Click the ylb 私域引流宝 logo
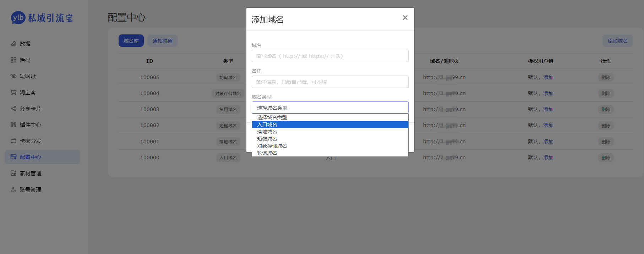The width and height of the screenshot is (644, 254). (42, 18)
